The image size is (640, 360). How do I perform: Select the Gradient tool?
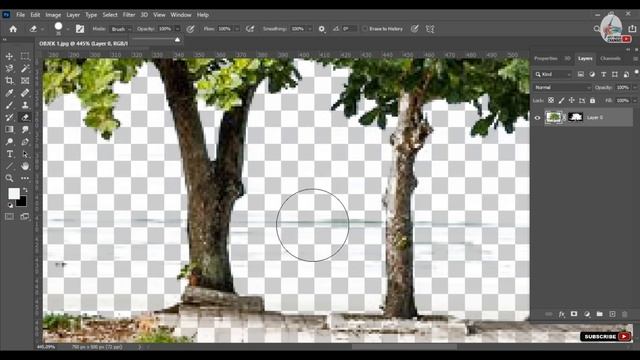(x=9, y=129)
